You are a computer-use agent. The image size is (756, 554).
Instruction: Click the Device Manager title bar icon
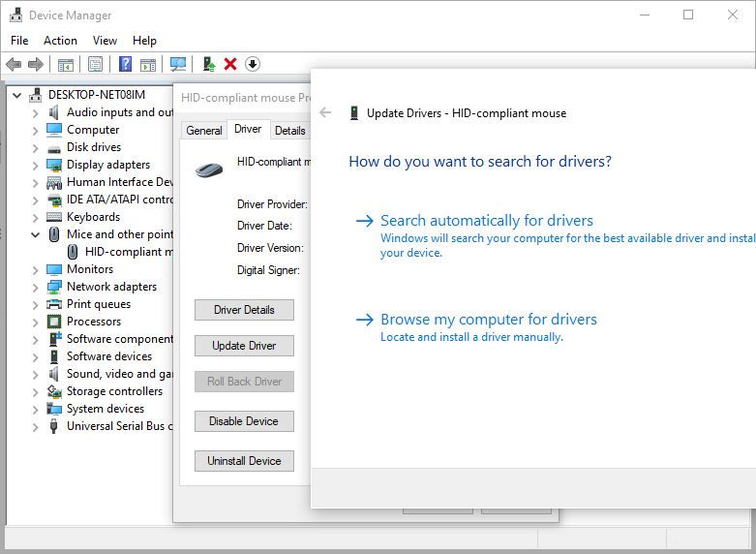tap(15, 15)
